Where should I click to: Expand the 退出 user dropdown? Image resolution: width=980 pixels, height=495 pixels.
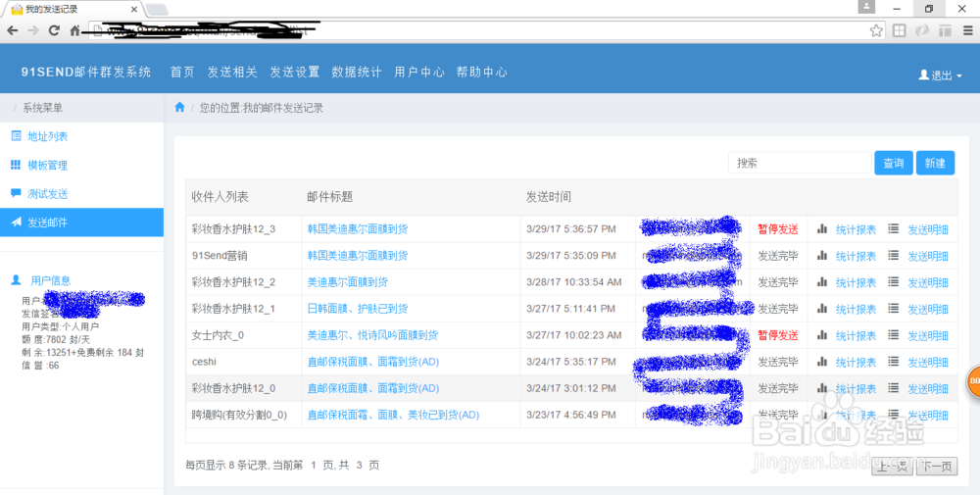tap(940, 75)
